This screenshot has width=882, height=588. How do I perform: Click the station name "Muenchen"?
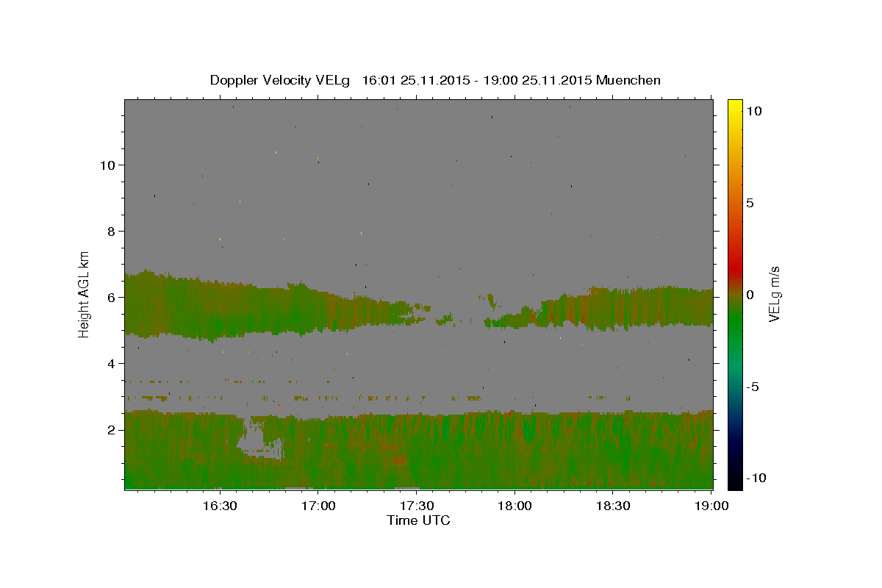[x=628, y=80]
